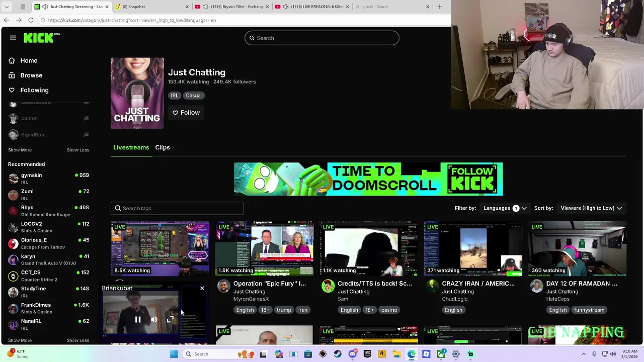The width and height of the screenshot is (644, 362).
Task: Open the Kick hamburger menu
Action: click(x=13, y=38)
